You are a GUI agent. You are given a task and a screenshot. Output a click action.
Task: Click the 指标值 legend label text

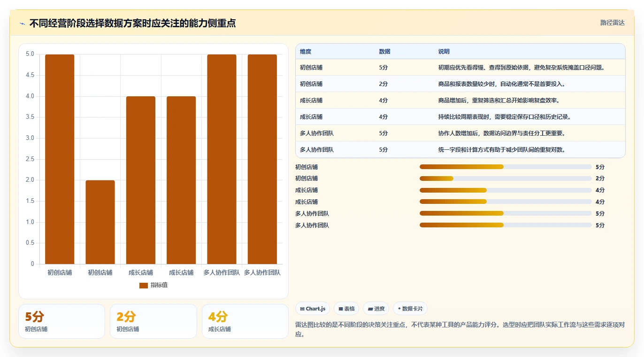159,285
